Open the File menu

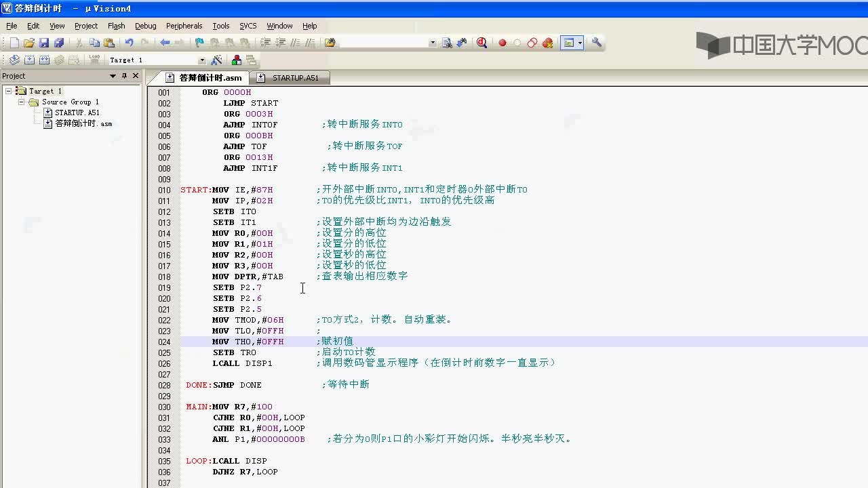coord(12,26)
